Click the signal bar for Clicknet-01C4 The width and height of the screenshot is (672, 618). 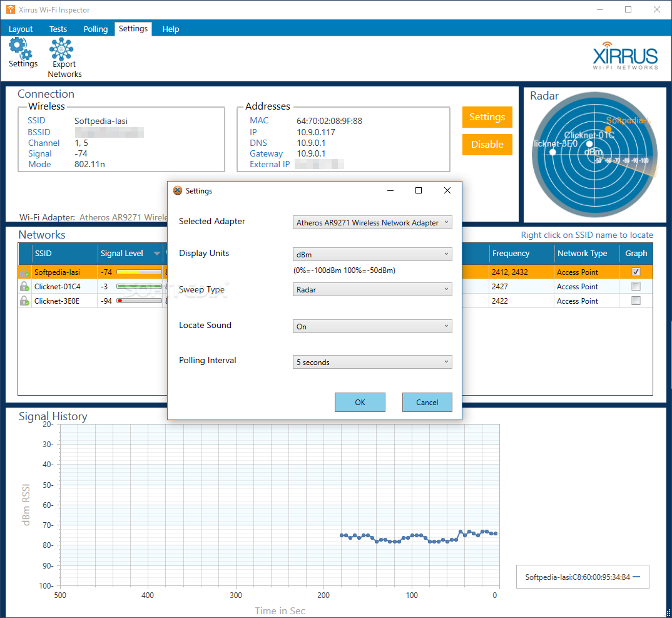pyautogui.click(x=140, y=287)
